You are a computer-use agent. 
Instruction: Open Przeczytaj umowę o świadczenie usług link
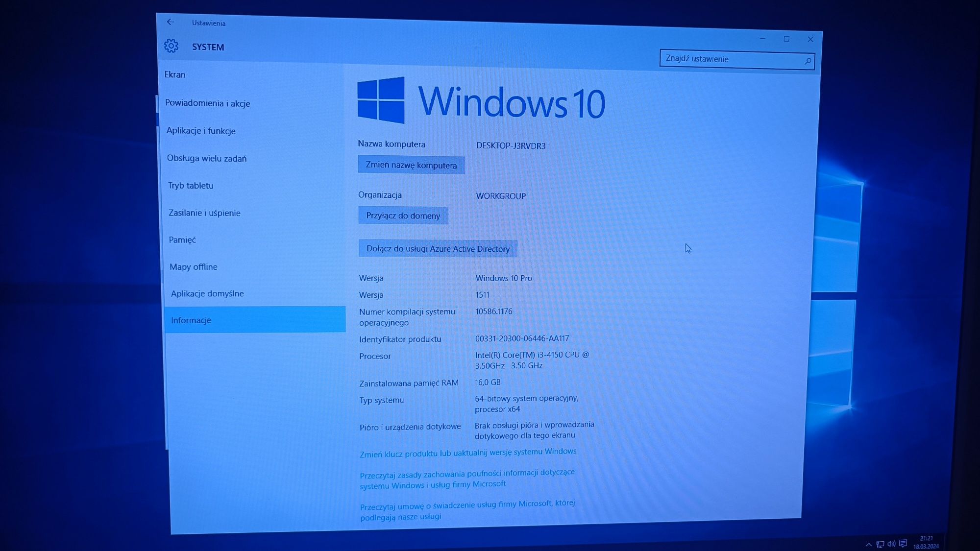467,510
